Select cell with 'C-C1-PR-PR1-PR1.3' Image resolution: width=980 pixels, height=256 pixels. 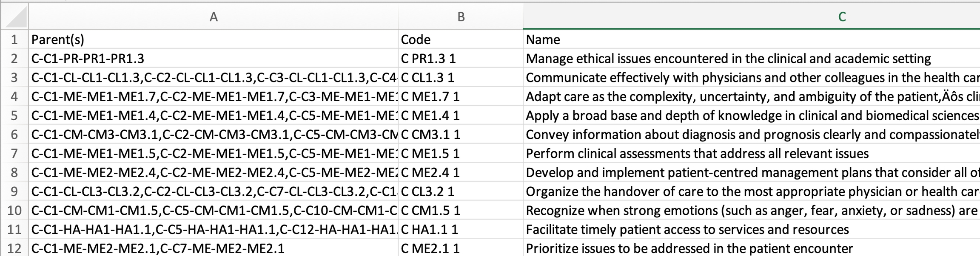[213, 59]
